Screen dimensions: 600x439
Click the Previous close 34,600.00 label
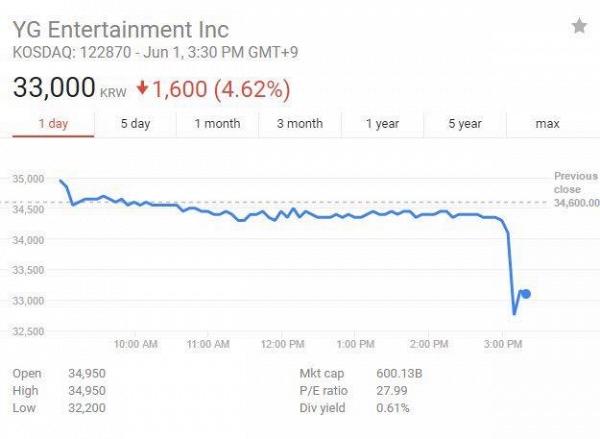click(576, 189)
